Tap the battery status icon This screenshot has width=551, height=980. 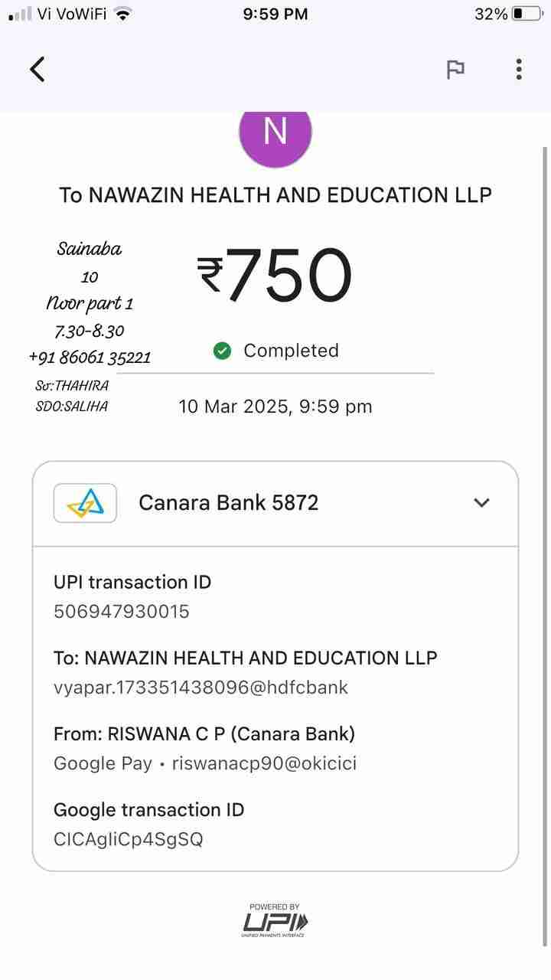coord(528,14)
